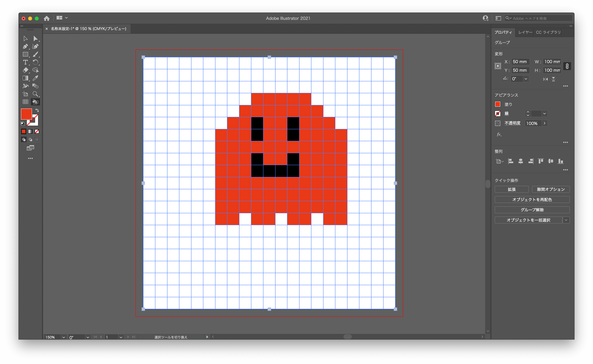Flip vertically in Transform section
Viewport: 593px width, 364px height.
[x=553, y=79]
